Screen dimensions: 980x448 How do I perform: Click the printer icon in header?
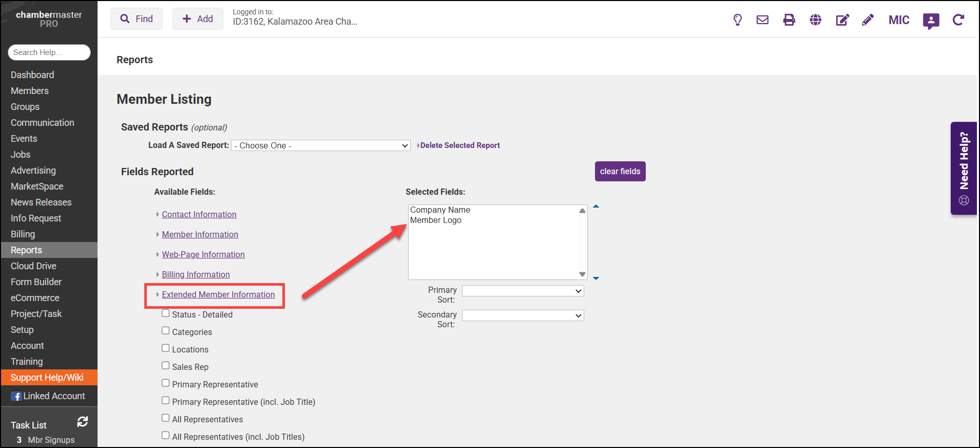(789, 20)
